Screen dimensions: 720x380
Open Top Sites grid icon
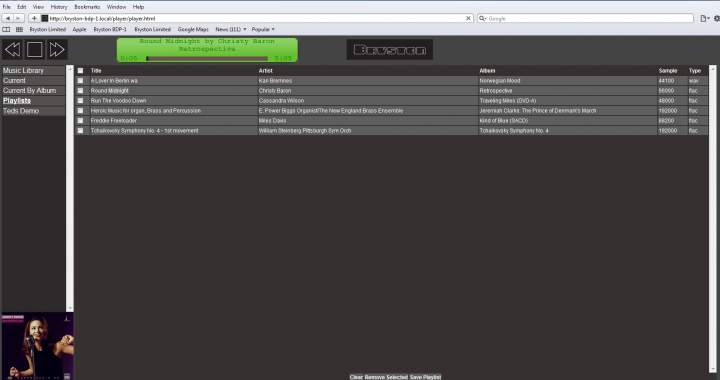point(19,29)
